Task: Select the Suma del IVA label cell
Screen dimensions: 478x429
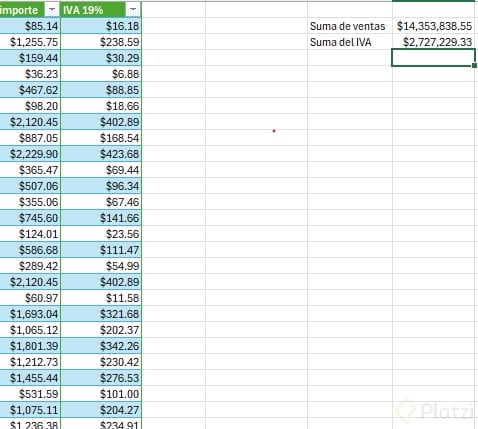Action: tap(350, 42)
